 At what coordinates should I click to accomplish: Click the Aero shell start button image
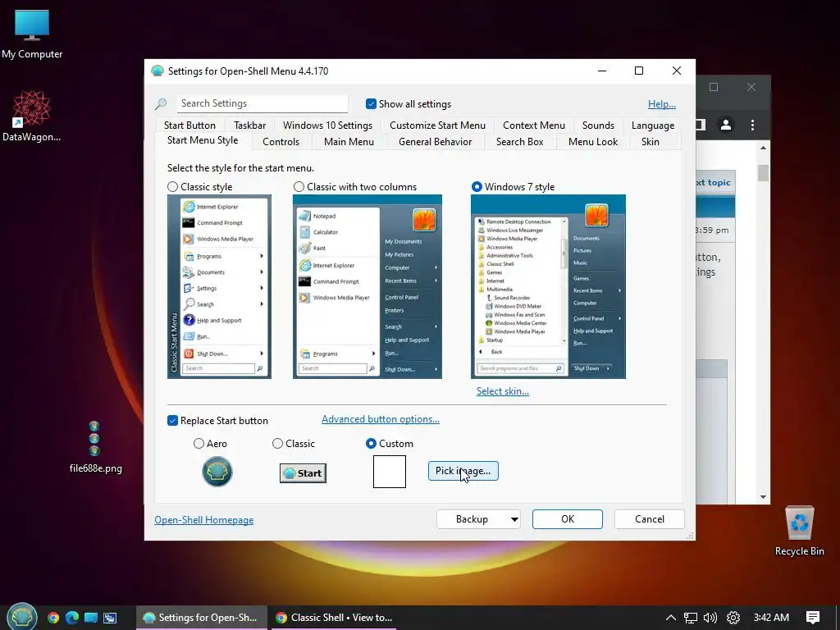217,472
